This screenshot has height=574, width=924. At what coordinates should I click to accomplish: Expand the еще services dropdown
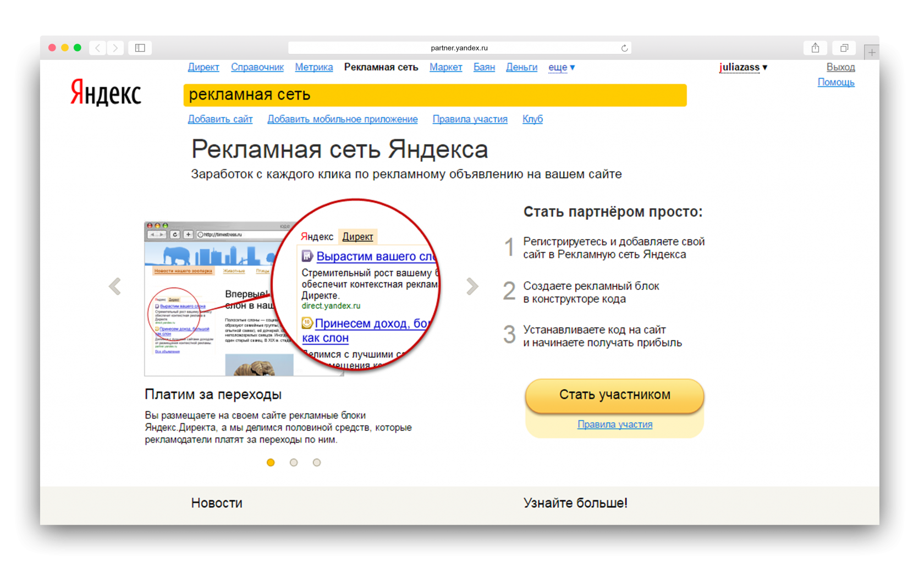tap(562, 67)
